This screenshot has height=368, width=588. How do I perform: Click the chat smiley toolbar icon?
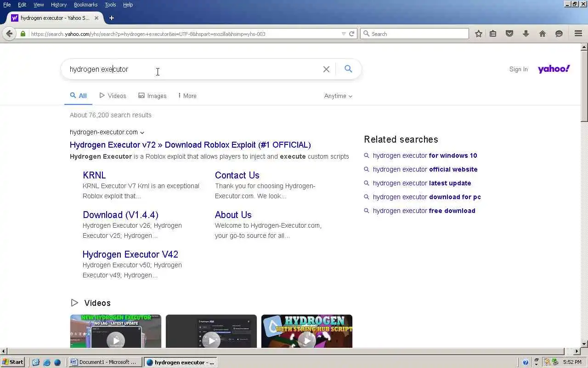559,34
